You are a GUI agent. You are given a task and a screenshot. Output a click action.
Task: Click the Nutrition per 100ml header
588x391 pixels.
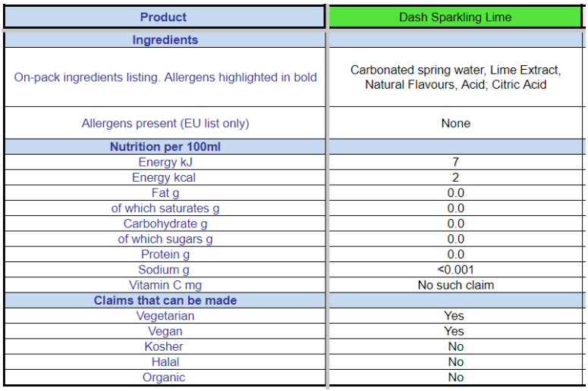(165, 146)
